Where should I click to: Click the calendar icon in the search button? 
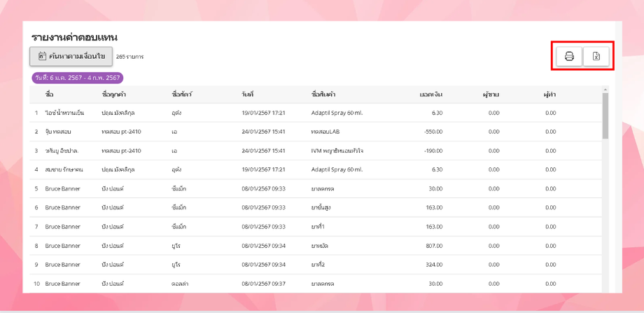(42, 56)
